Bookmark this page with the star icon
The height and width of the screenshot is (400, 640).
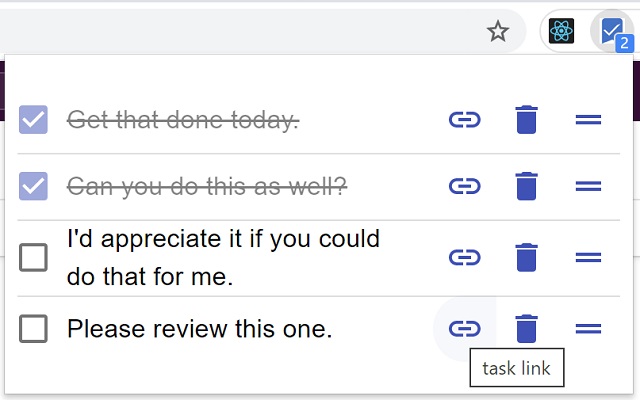click(498, 32)
